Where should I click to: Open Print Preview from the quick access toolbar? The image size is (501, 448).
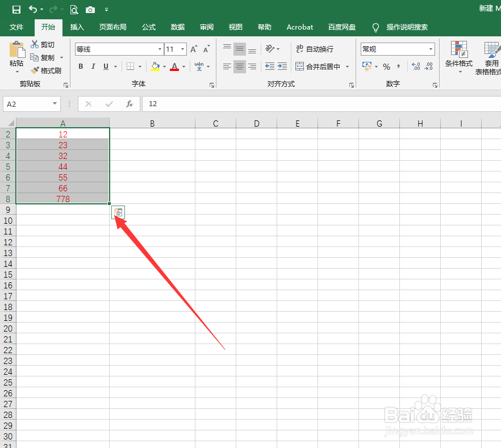click(74, 10)
